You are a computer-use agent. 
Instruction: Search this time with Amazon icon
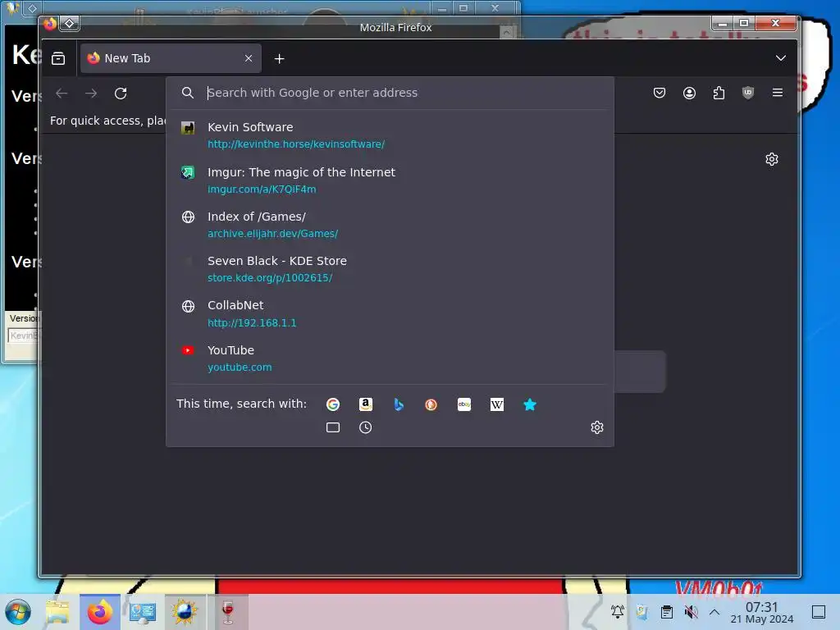pos(365,404)
